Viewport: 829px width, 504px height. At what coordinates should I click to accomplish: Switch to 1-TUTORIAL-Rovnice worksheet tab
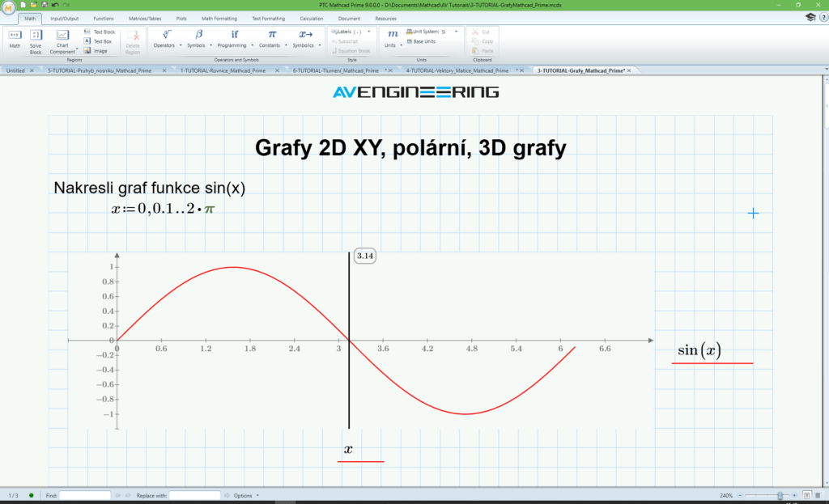pos(223,70)
